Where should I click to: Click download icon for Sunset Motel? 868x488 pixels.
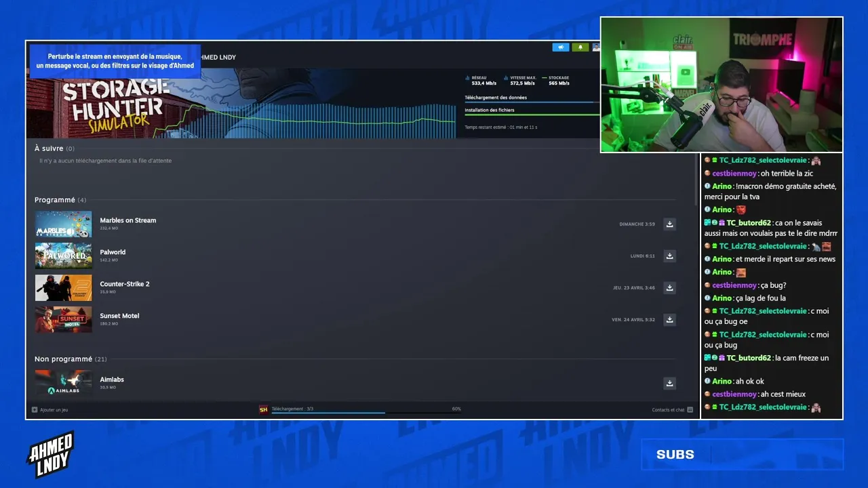[x=669, y=320]
